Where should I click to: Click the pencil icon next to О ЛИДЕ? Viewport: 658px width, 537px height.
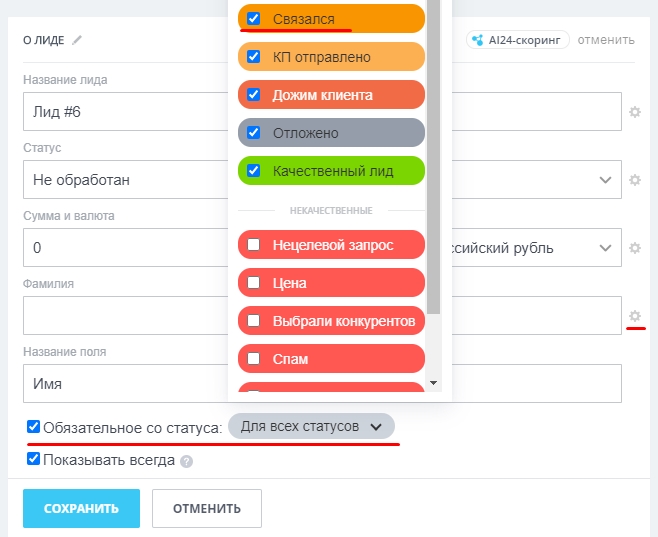pos(77,40)
